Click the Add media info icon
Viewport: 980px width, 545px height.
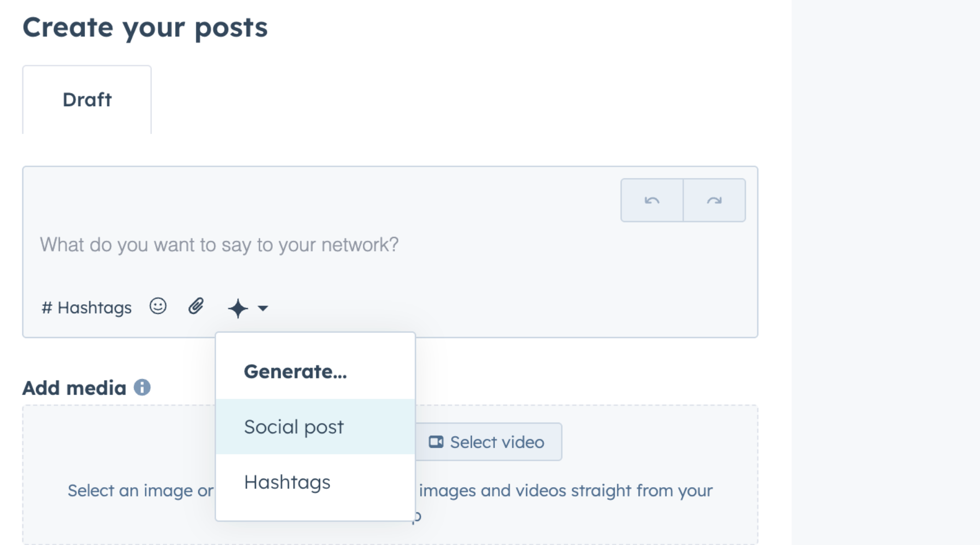pos(142,388)
